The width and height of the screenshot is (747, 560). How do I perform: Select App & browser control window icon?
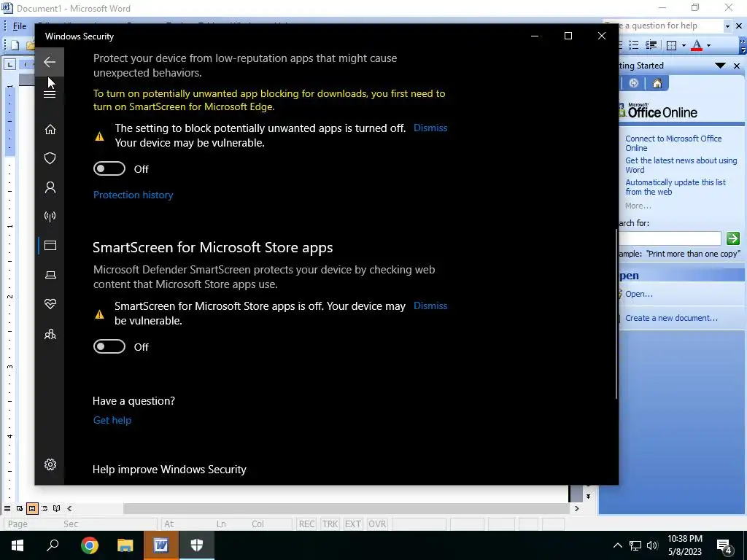click(50, 245)
